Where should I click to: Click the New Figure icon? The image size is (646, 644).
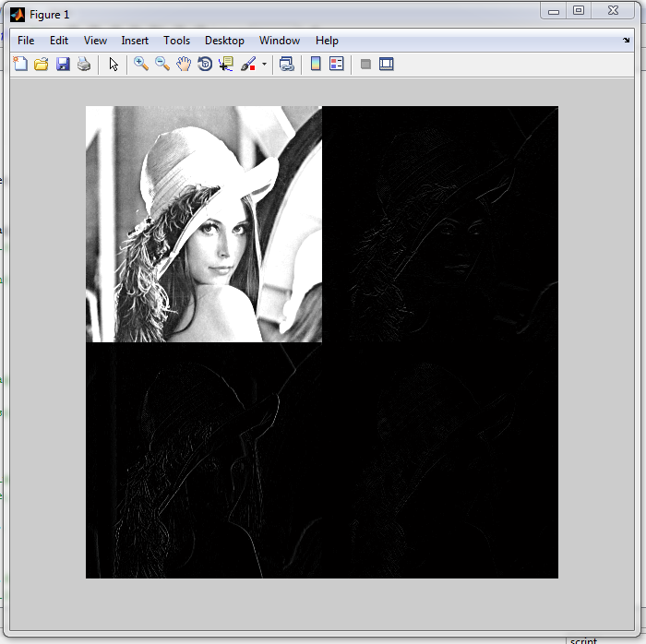click(20, 65)
